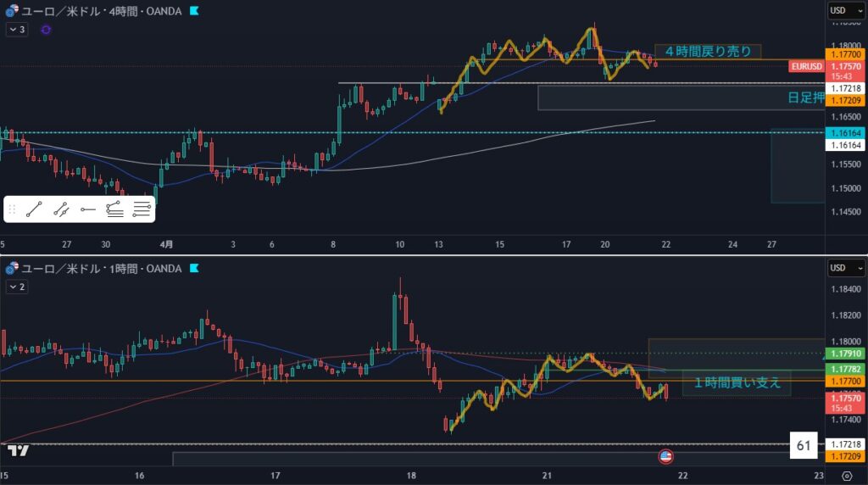Click the cyan flag icon on 4-hour chart

click(195, 11)
